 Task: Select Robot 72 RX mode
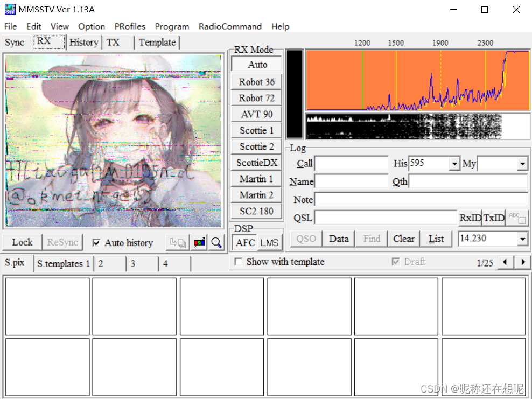tap(256, 98)
